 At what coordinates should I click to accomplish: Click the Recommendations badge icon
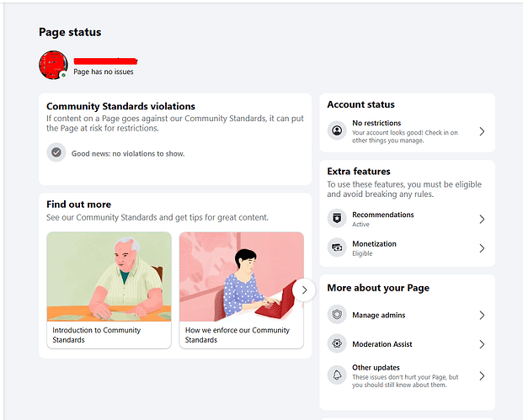pos(337,219)
